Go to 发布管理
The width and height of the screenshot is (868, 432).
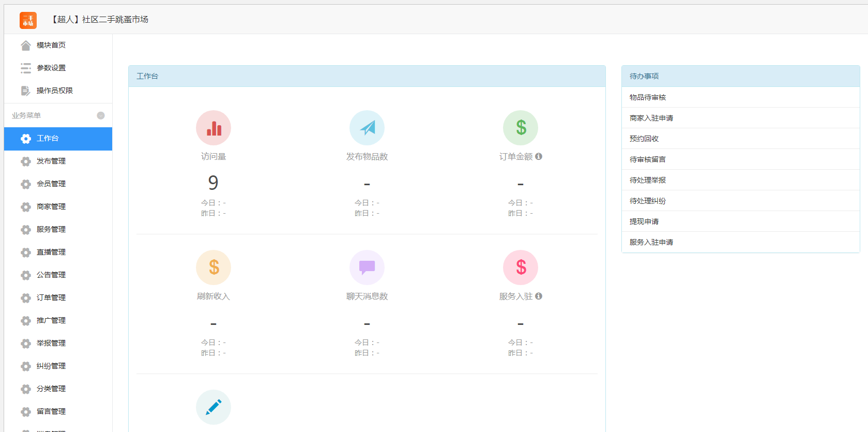(58, 161)
